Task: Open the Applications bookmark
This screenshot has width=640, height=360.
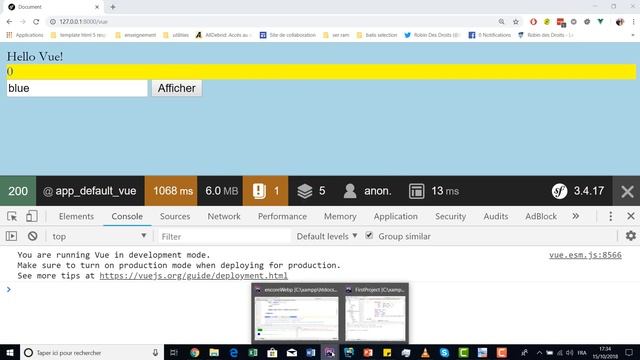Action: pos(25,35)
